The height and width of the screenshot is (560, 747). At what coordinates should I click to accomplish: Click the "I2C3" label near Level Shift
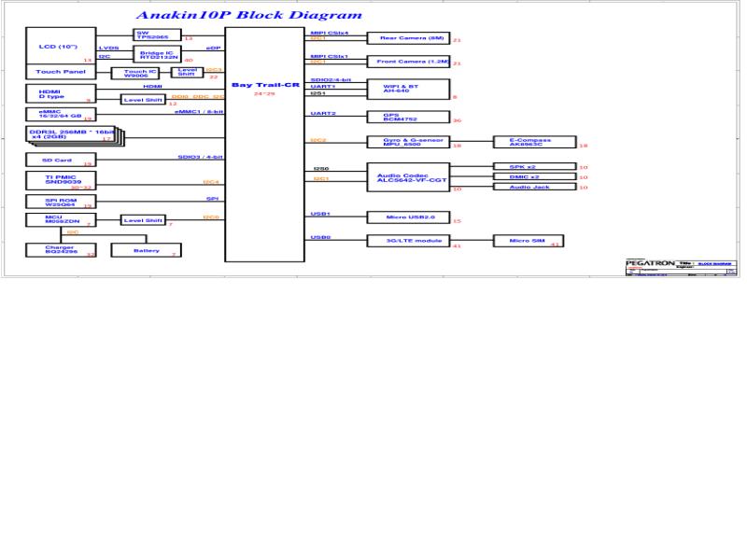(215, 69)
